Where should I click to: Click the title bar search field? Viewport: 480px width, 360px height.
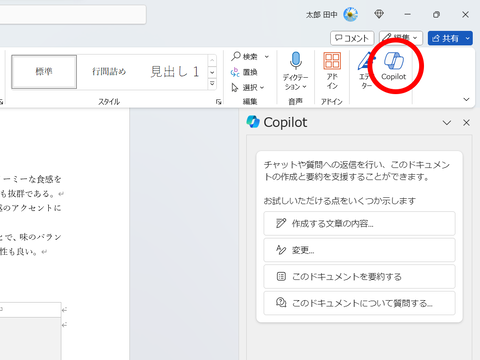coord(73,14)
